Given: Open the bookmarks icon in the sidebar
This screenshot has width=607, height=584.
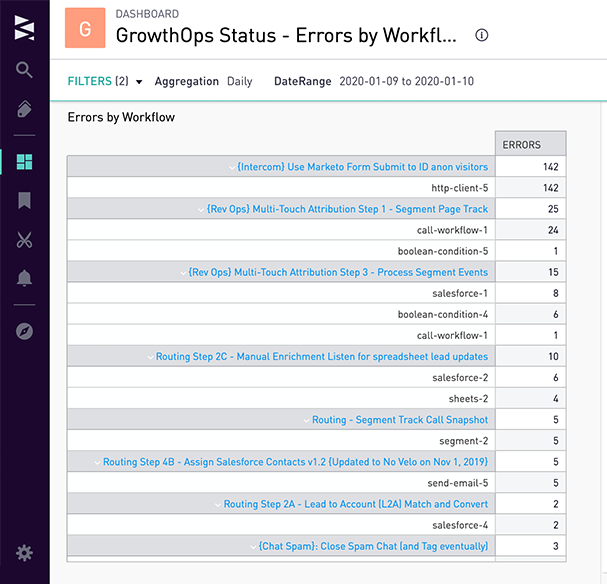Looking at the screenshot, I should coord(24,200).
